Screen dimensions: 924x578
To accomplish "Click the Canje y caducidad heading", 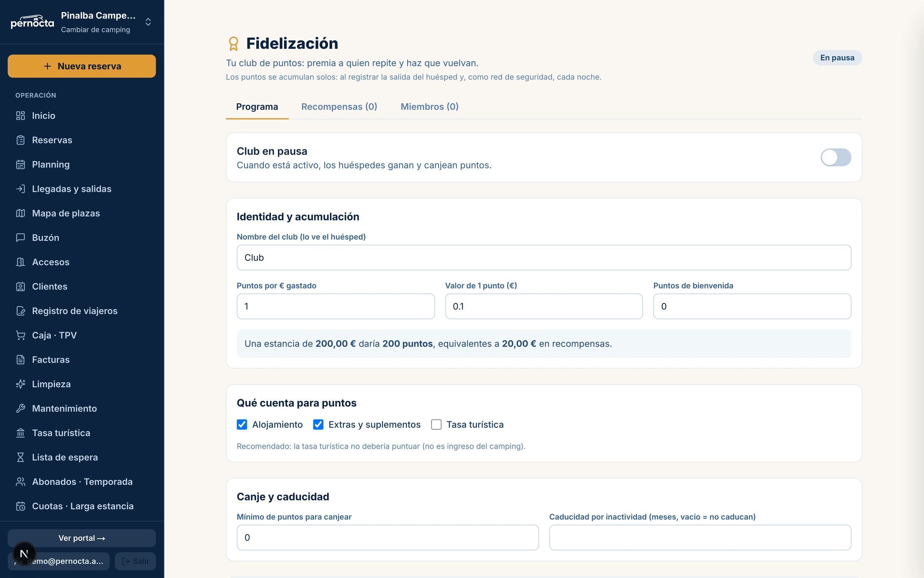I will 283,497.
